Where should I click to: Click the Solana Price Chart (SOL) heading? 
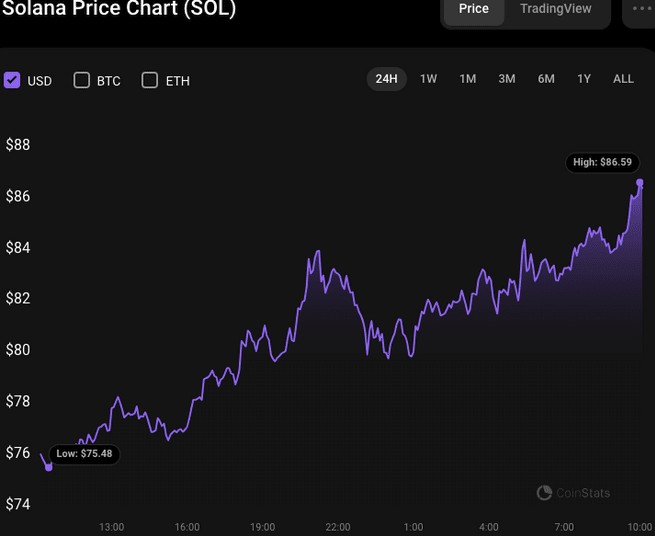[118, 9]
